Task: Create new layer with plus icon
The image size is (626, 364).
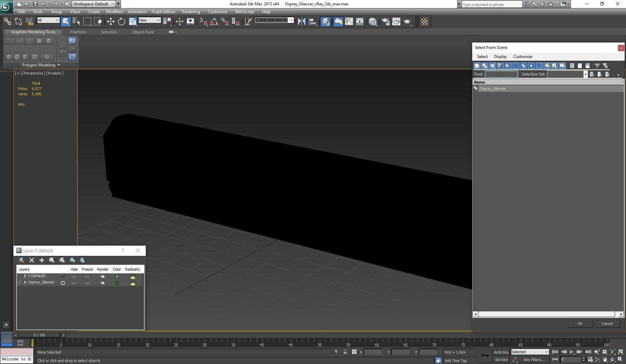Action: coord(42,260)
